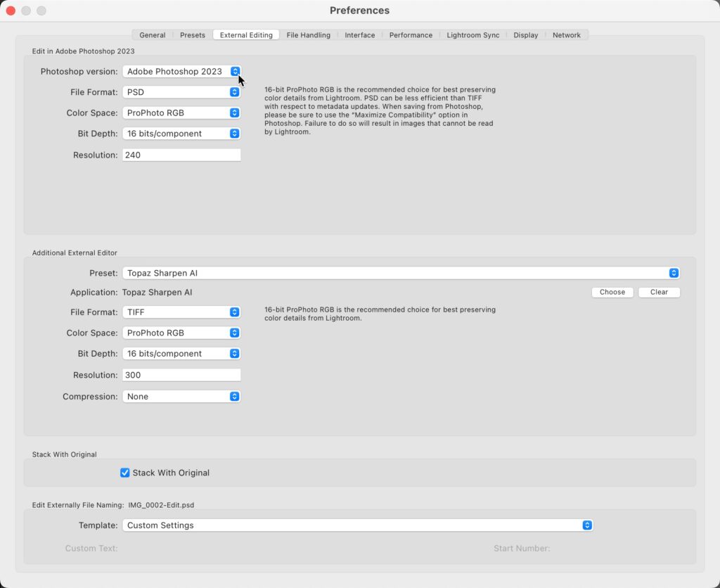Show the Display tab
Screen dimensions: 720x588
coord(525,35)
